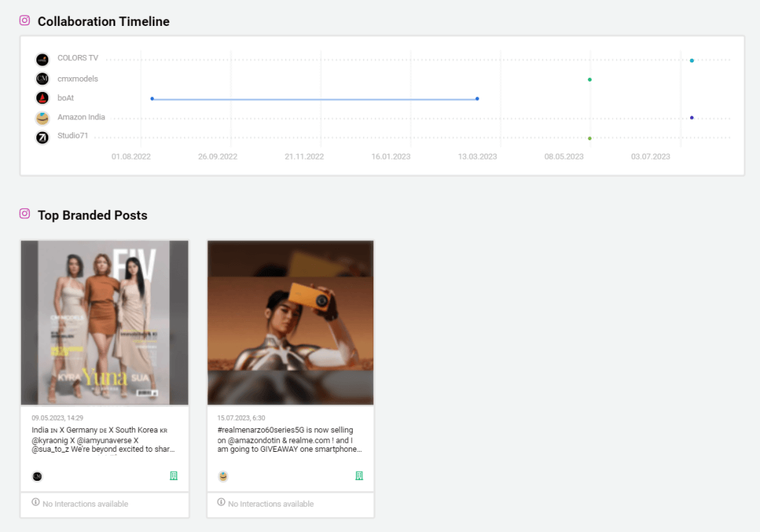Click the Instagram icon beside Top Branded Posts
This screenshot has width=760, height=532.
[x=24, y=214]
